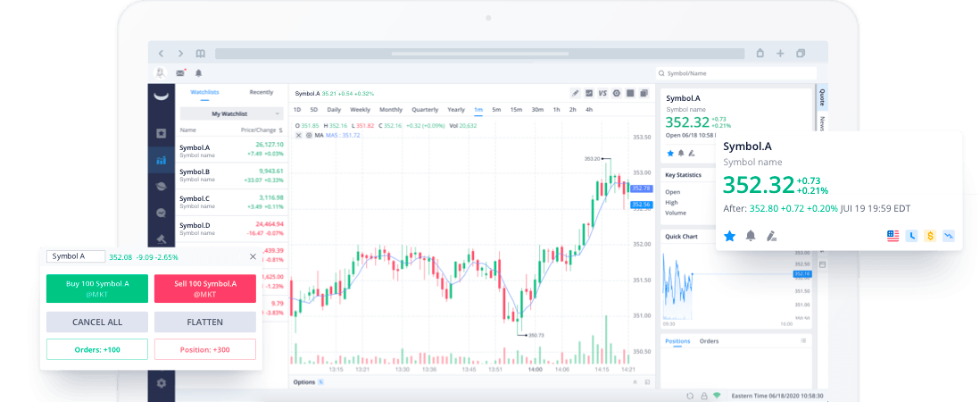The height and width of the screenshot is (402, 980).
Task: Click the US flag icon on popup card
Action: [893, 236]
